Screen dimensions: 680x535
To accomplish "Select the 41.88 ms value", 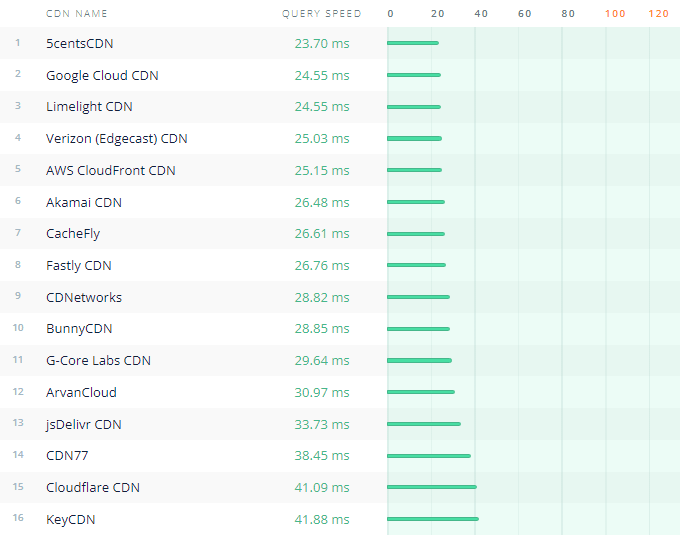I will click(x=322, y=519).
